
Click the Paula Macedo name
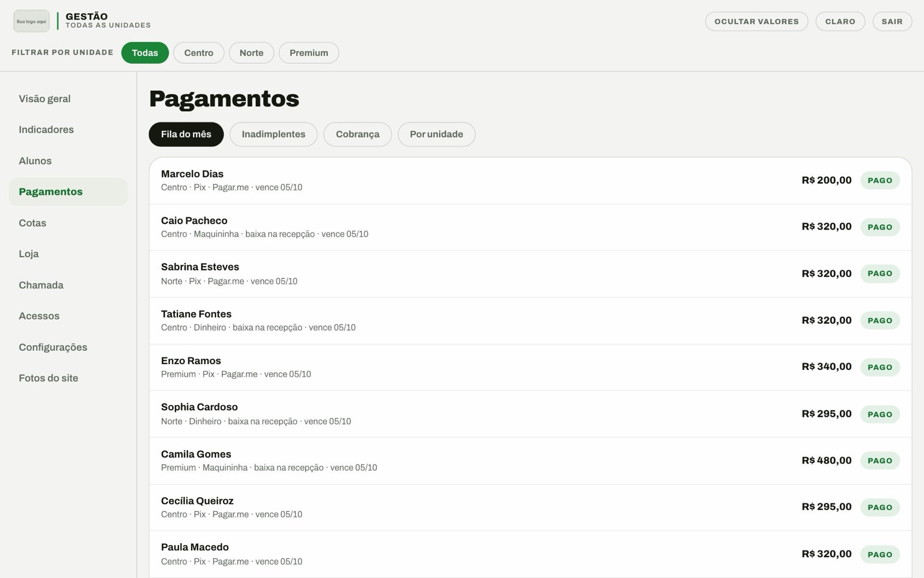click(195, 547)
